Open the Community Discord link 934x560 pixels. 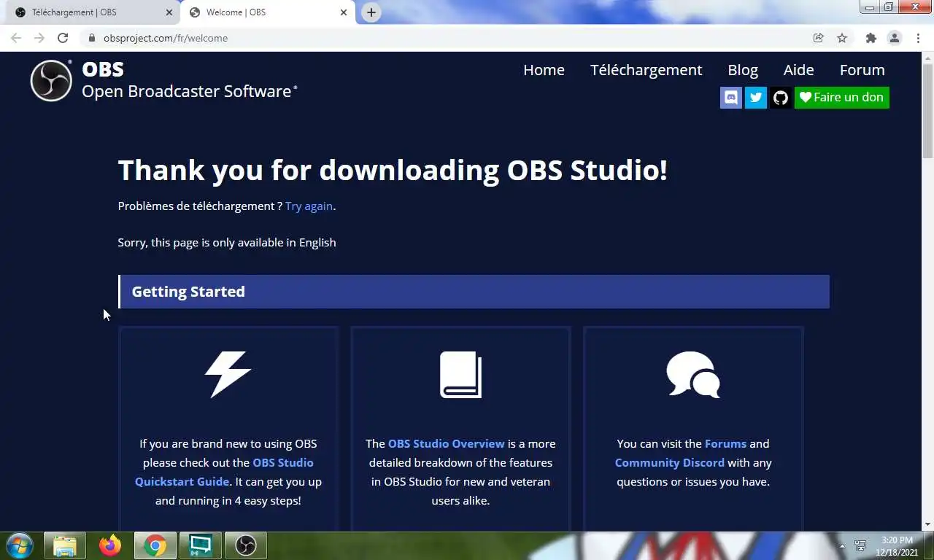pyautogui.click(x=669, y=462)
